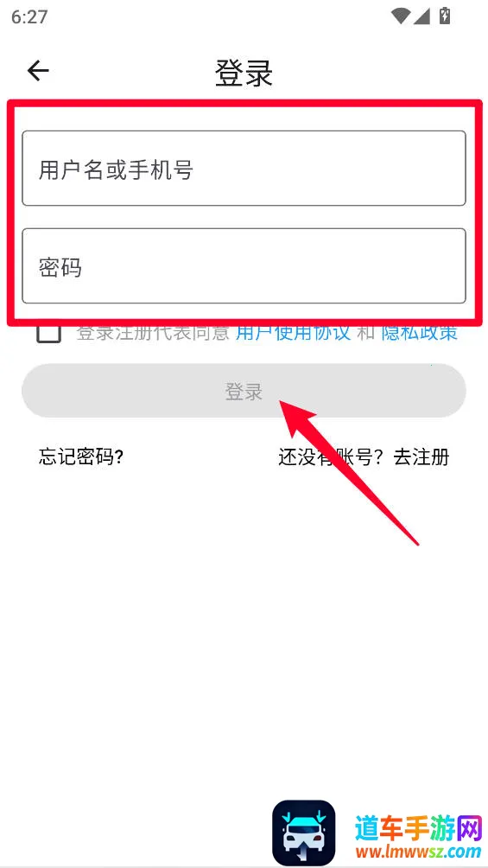Open the 用户使用协议 link
This screenshot has width=488, height=868.
tap(294, 333)
